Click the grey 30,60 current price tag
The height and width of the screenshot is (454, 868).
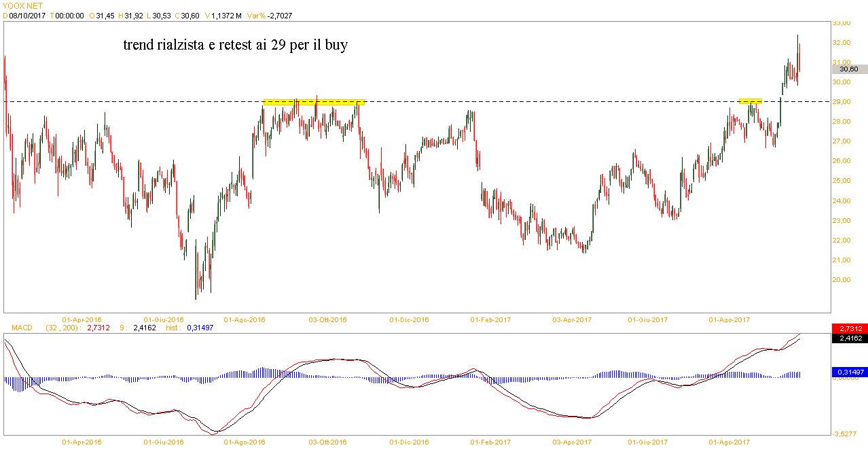[848, 69]
